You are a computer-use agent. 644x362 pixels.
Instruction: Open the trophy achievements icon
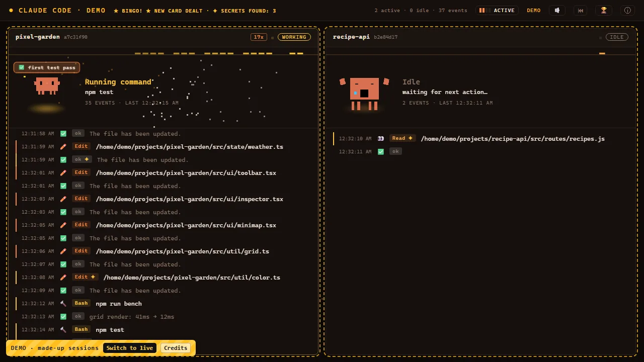pos(604,10)
